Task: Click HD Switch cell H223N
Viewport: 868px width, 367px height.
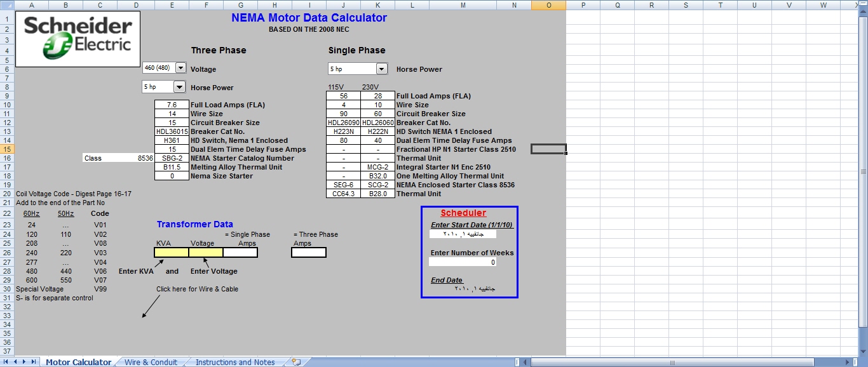Action: point(343,131)
